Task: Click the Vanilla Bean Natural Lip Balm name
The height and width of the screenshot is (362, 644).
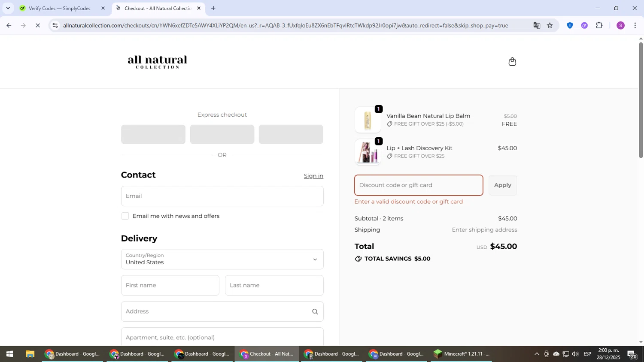Action: 428,116
